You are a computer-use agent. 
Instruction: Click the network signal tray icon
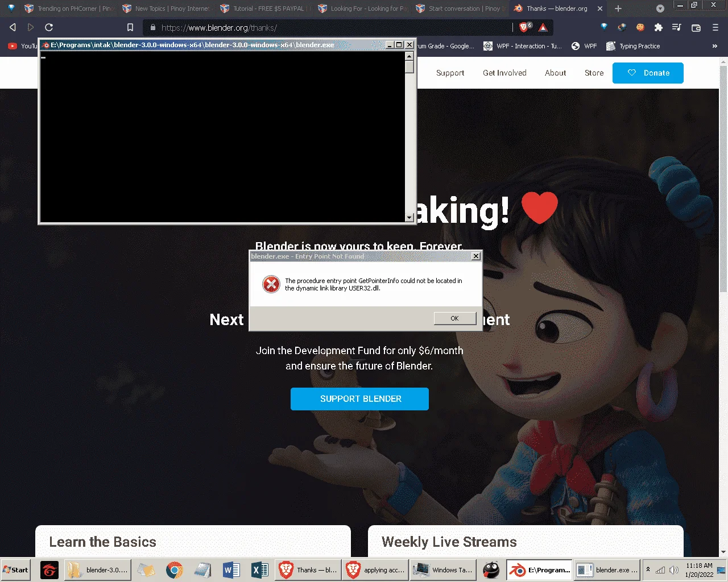click(660, 570)
